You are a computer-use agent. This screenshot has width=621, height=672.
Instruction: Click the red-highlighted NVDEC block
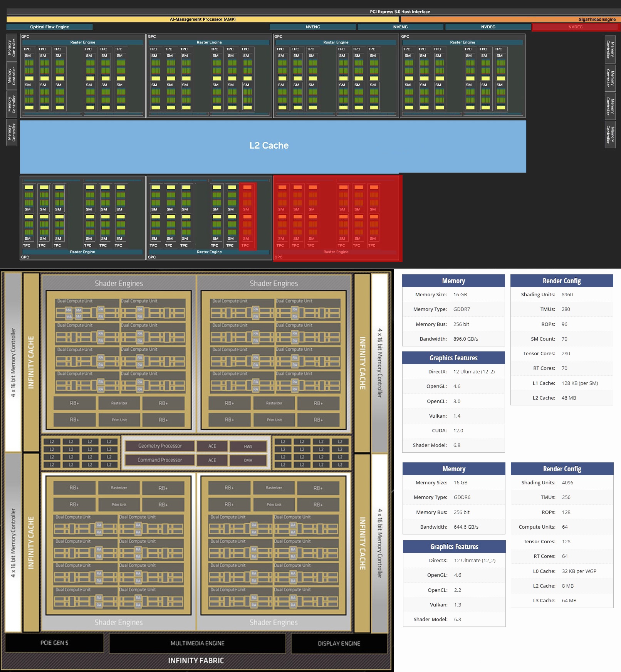tap(575, 27)
